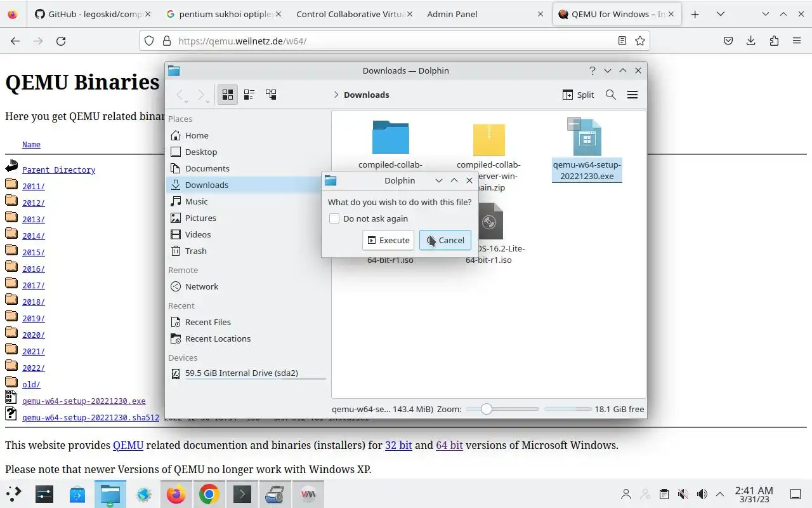The image size is (812, 508).
Task: Open Konsole terminal from taskbar
Action: coord(242,494)
